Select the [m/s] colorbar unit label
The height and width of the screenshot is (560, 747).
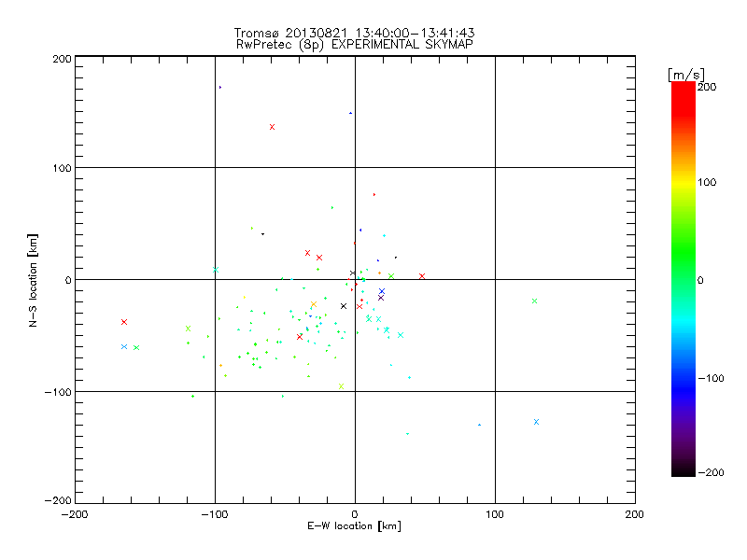pos(685,75)
